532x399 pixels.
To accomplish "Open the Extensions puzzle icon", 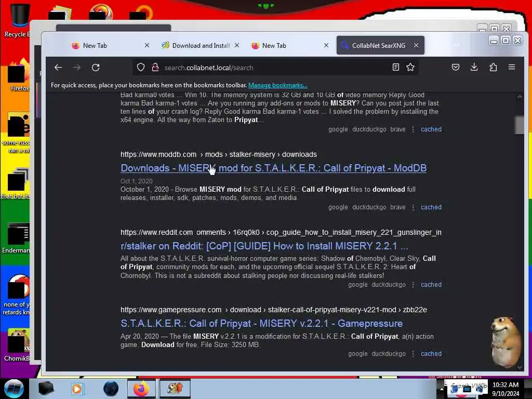I will (x=493, y=67).
